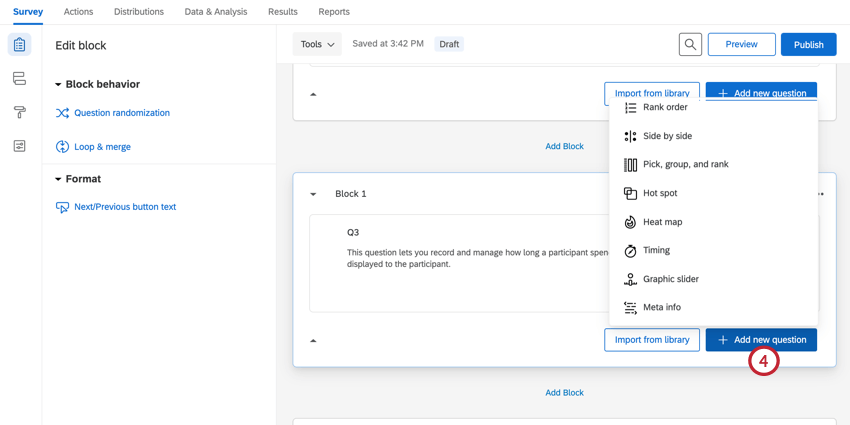
Task: Choose Hot spot question type
Action: pyautogui.click(x=660, y=193)
